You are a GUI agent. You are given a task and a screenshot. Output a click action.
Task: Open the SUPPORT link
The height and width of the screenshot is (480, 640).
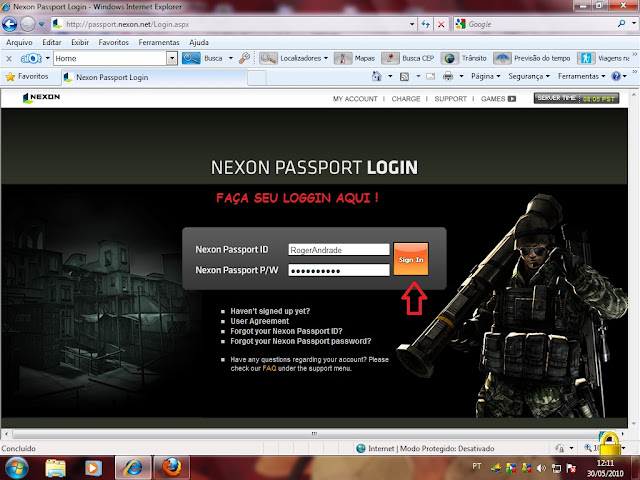point(450,99)
